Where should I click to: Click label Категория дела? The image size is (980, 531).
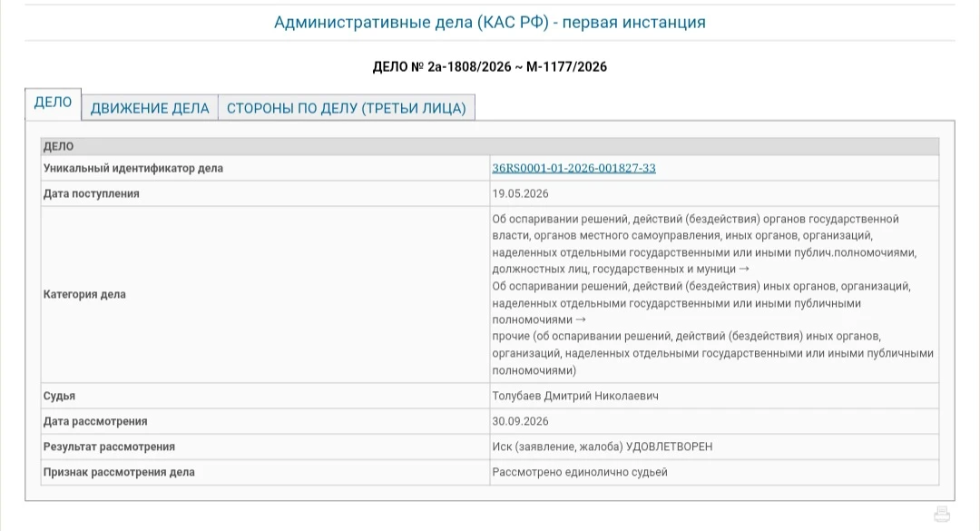tap(84, 295)
